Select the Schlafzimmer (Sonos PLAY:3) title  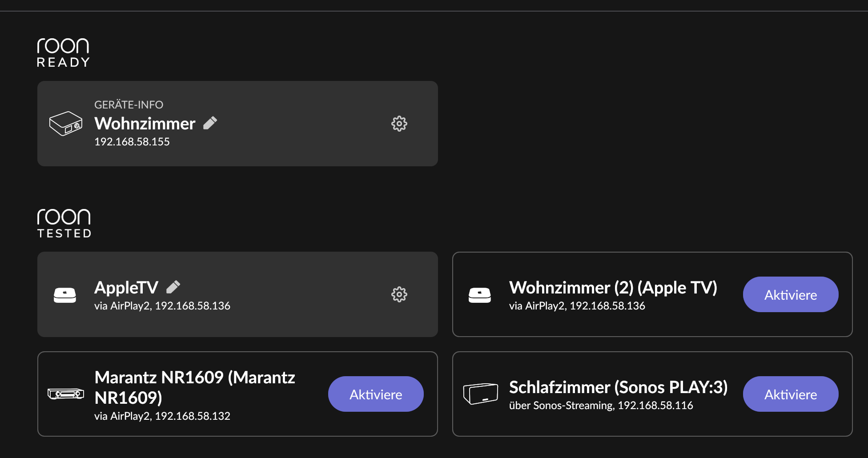(619, 387)
